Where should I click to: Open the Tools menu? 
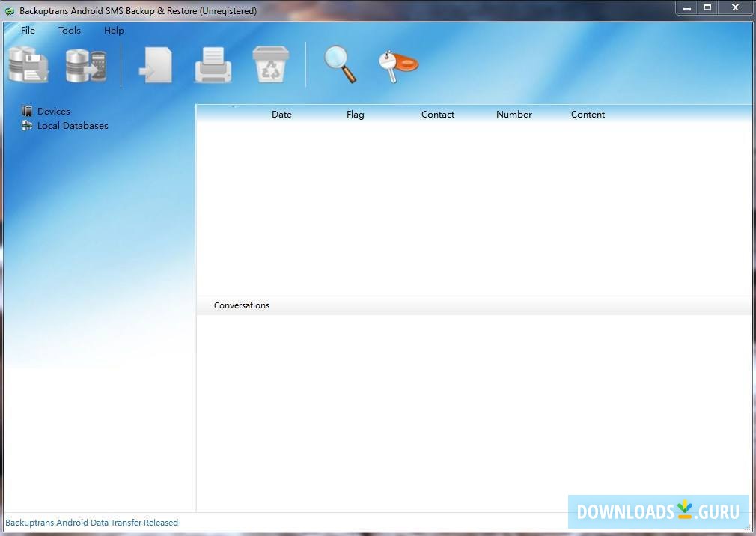[69, 31]
